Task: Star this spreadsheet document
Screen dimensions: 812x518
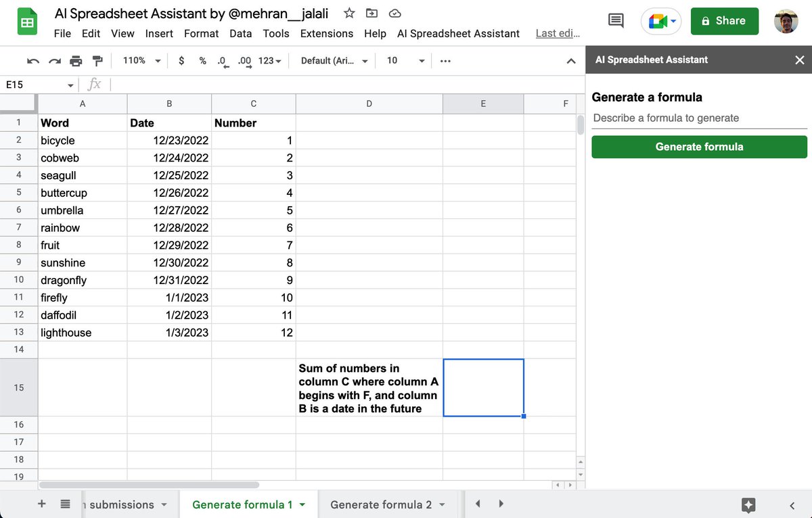Action: pyautogui.click(x=349, y=13)
